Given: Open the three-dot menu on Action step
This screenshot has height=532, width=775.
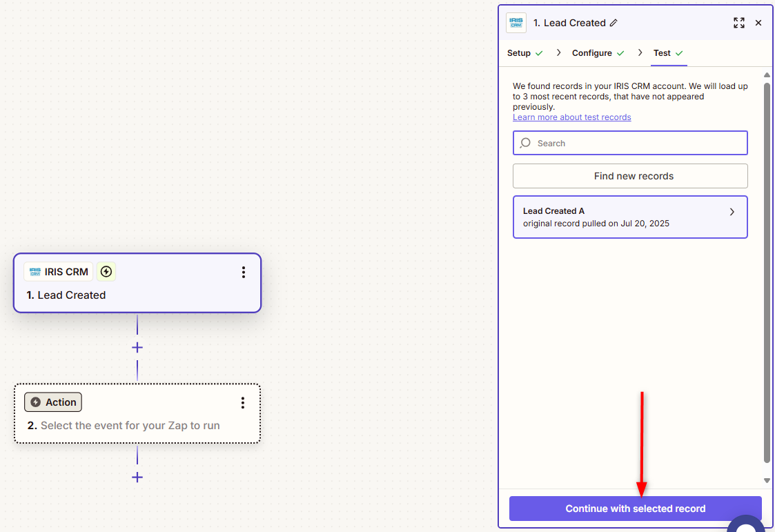Looking at the screenshot, I should point(243,402).
